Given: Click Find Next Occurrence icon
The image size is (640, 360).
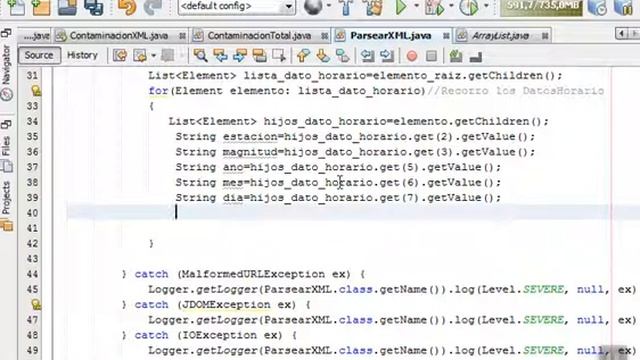Looking at the screenshot, I should coord(240,56).
